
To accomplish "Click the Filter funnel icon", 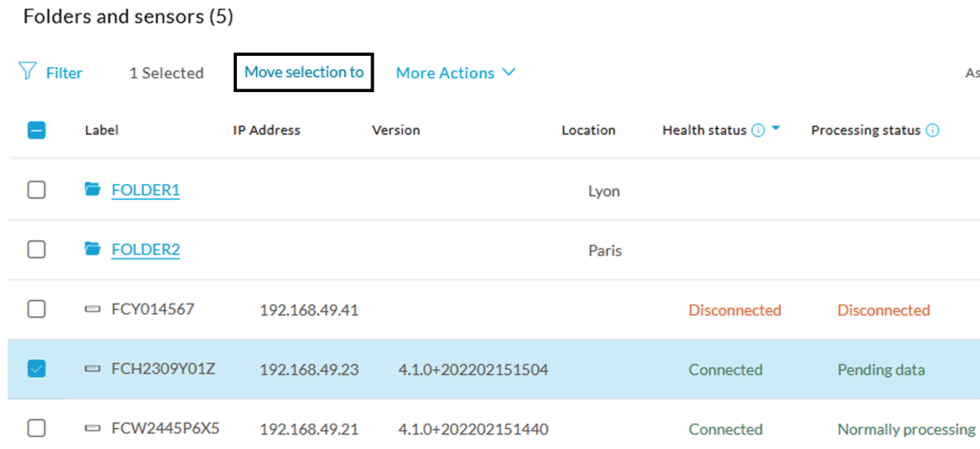I will click(27, 72).
